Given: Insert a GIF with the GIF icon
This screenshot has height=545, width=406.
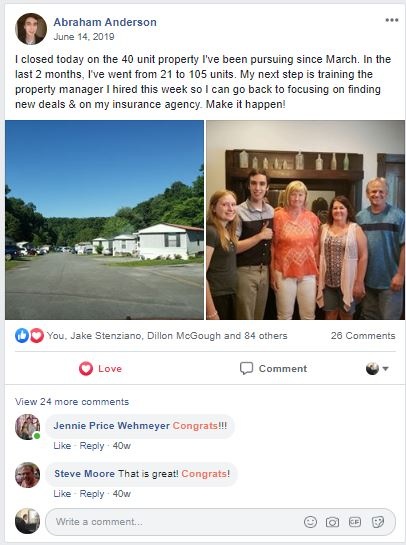Looking at the screenshot, I should point(355,522).
